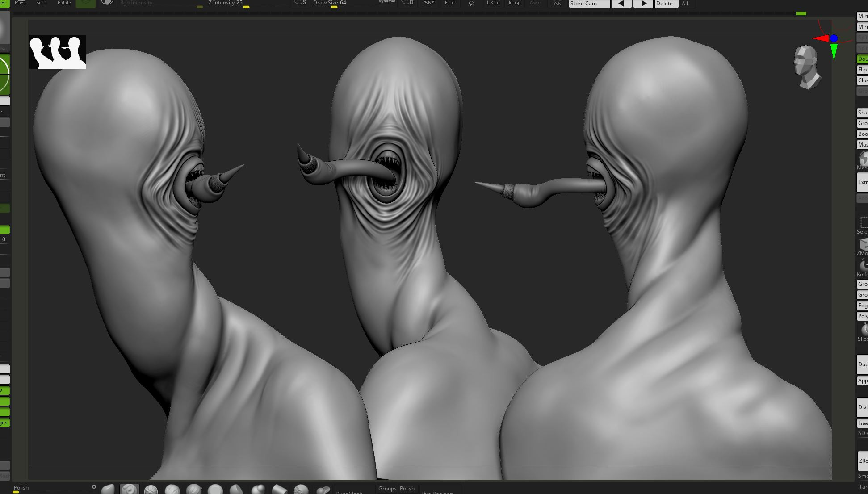Click the Scale mode button

coord(41,3)
